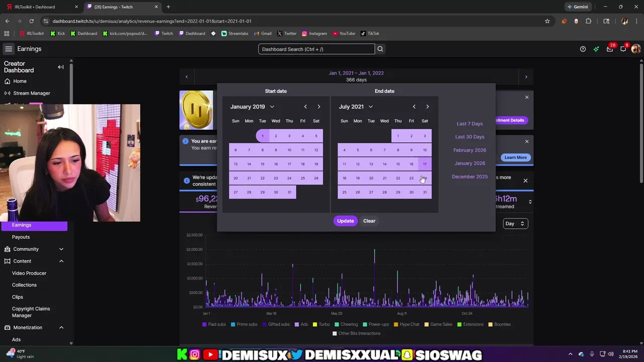Screen dimensions: 644x362
Task: Open the Chrome extensions puzzle icon
Action: tap(589, 21)
